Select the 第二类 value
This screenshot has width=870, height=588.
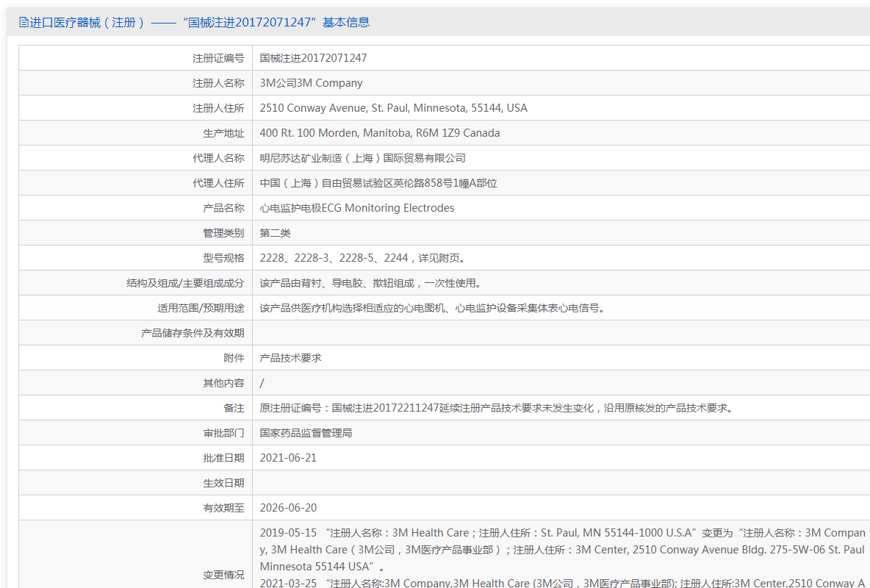click(275, 233)
